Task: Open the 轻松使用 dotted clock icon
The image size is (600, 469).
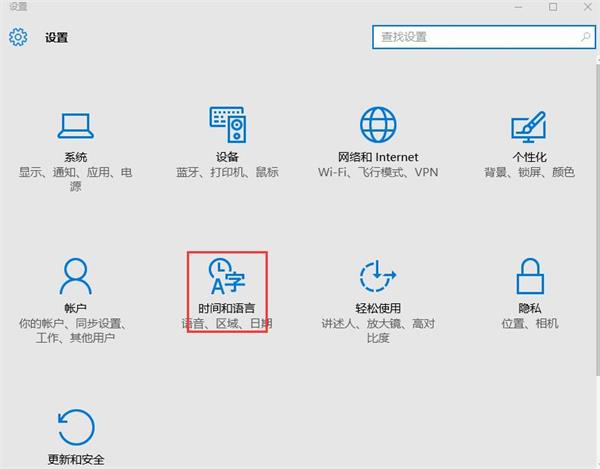Action: coord(378,275)
